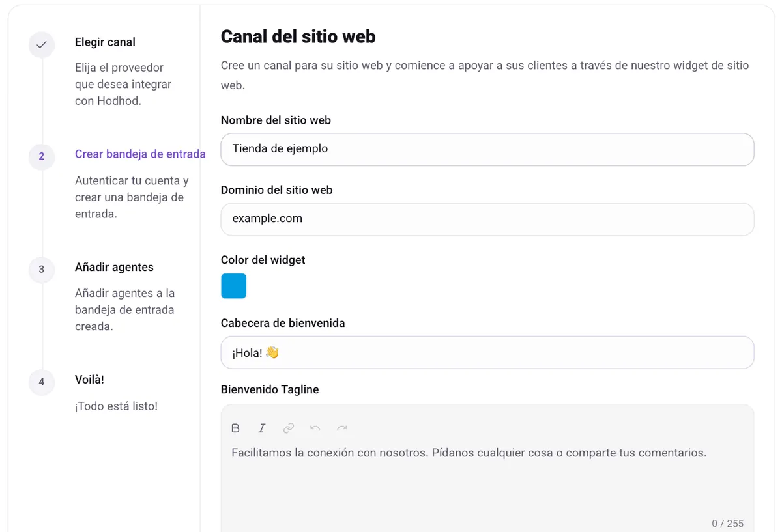
Task: Click step 2 circle indicator
Action: [42, 156]
